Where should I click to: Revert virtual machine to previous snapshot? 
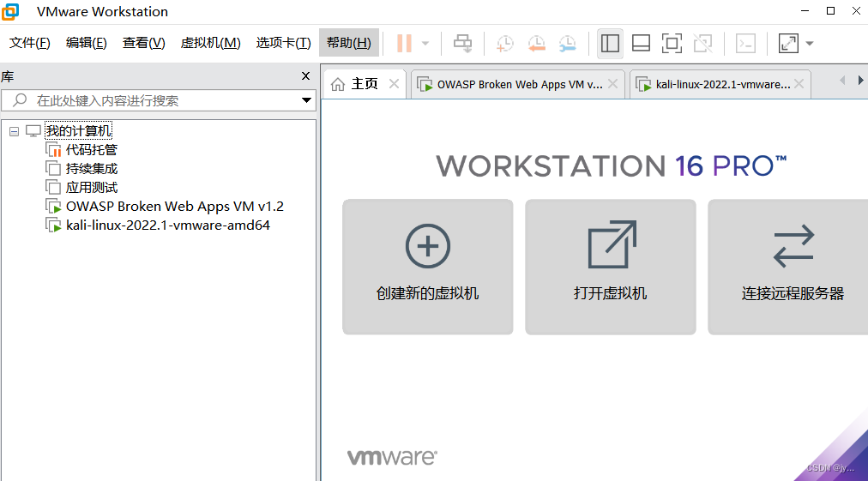[536, 43]
